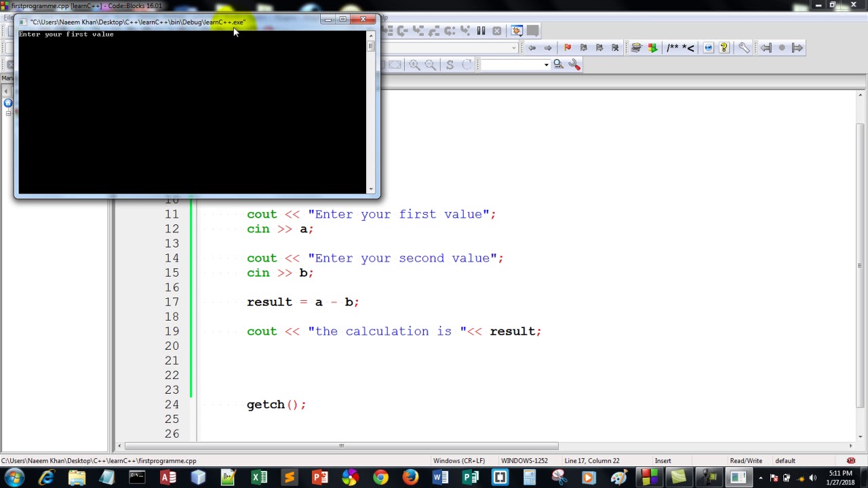Click the editor horizontal scrollbar thumb
Image resolution: width=868 pixels, height=488 pixels.
pos(341,446)
